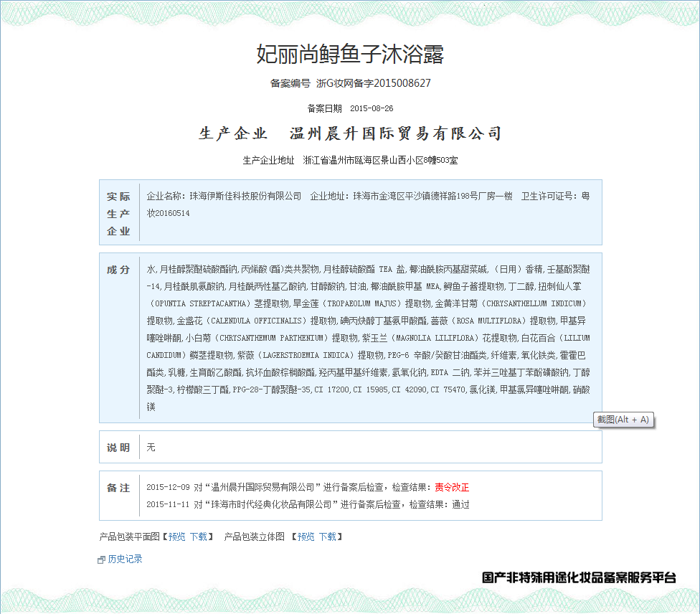This screenshot has height=614, width=700.
Task: Download the 产品包装立体图 file
Action: point(327,537)
